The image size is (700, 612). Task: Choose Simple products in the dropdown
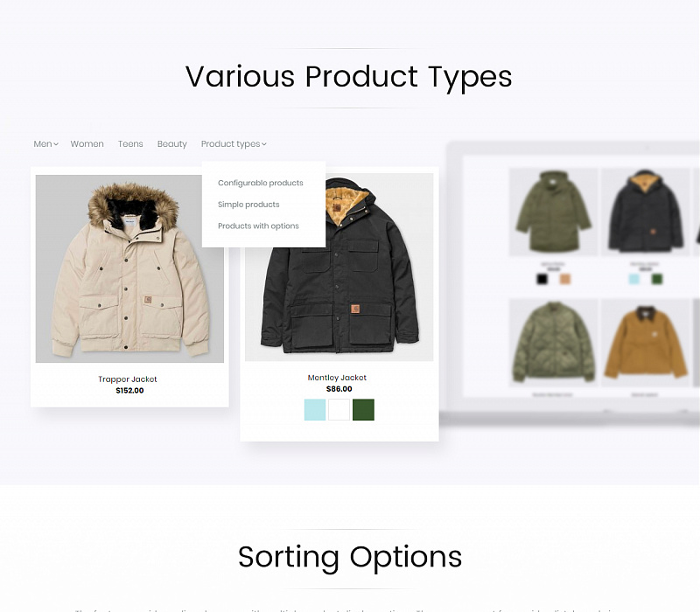coord(248,205)
